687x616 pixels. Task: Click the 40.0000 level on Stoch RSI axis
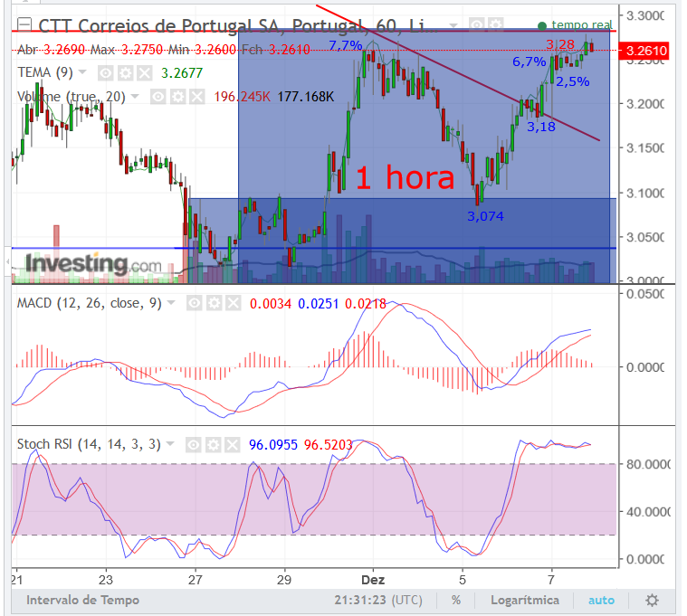point(647,512)
